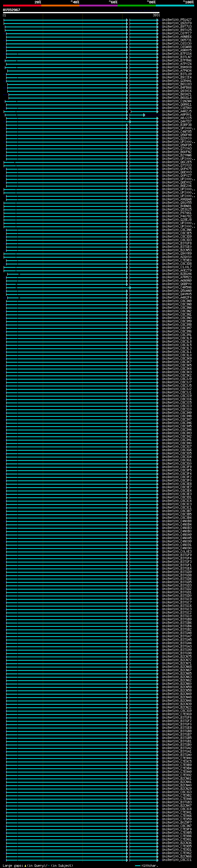The height and width of the screenshot is (868, 197).
Task: Select the UniRef100_C6TFC7 label
Action: pos(176,33)
